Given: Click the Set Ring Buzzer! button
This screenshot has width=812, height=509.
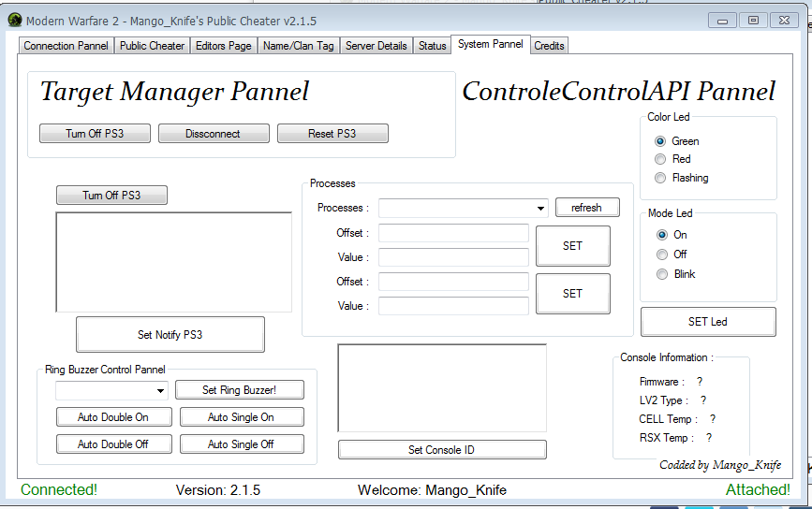Looking at the screenshot, I should point(239,390).
